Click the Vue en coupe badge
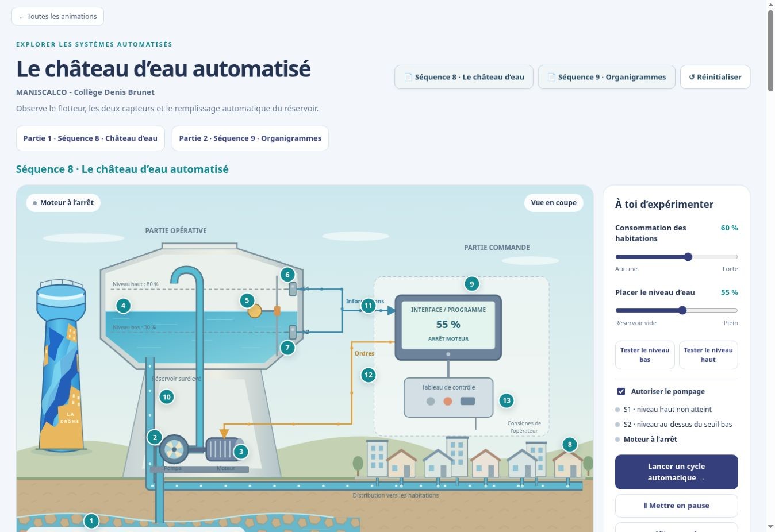Viewport: 775px width, 532px height. (554, 203)
